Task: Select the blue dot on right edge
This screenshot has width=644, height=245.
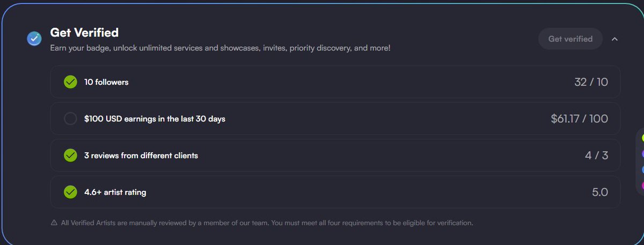Action: pos(642,169)
